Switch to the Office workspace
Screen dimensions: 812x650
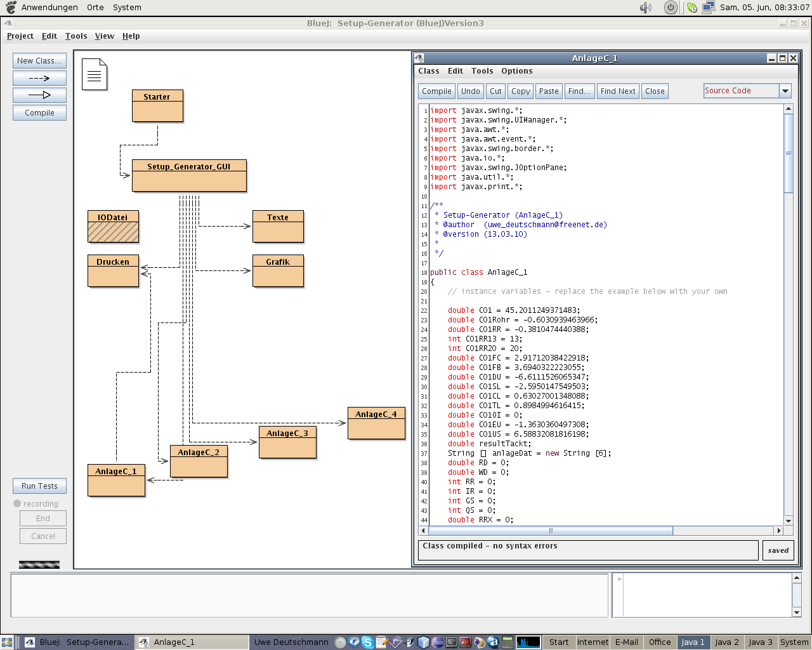(x=660, y=642)
